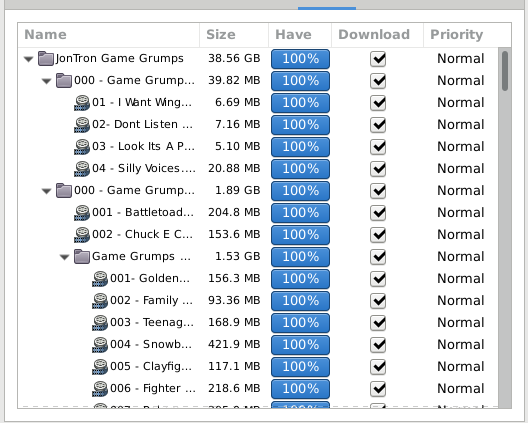Image resolution: width=528 pixels, height=423 pixels.
Task: Click the '204.8 MB' size value
Action: [234, 212]
